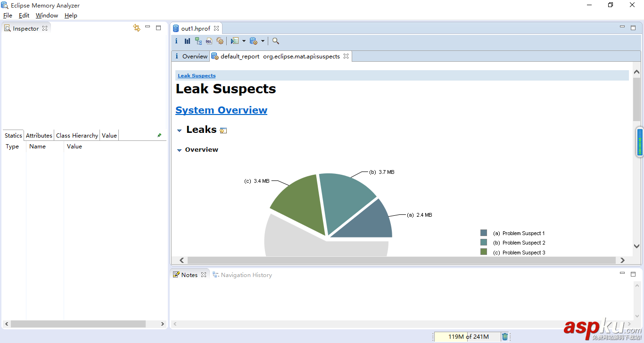
Task: Select the out1.hprof editor tab
Action: coord(196,28)
